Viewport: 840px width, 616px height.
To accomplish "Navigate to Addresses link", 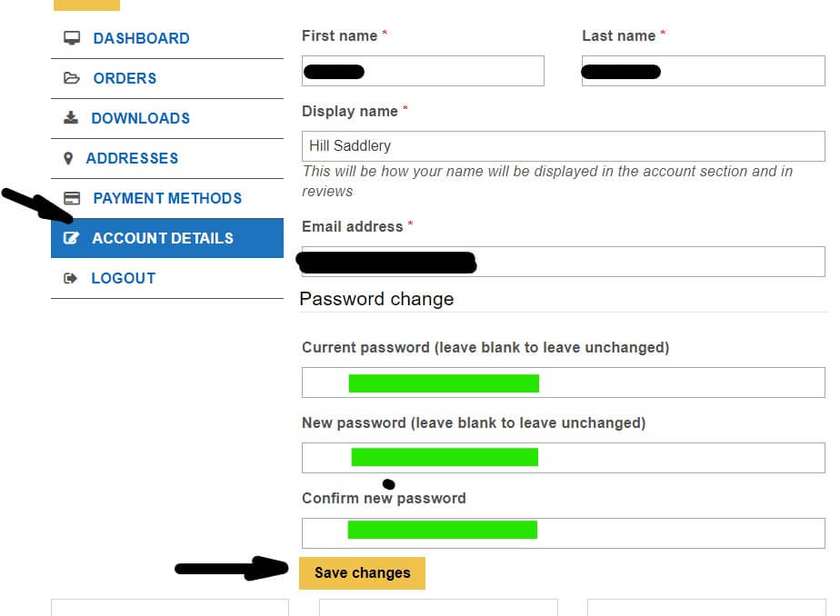I will click(132, 158).
